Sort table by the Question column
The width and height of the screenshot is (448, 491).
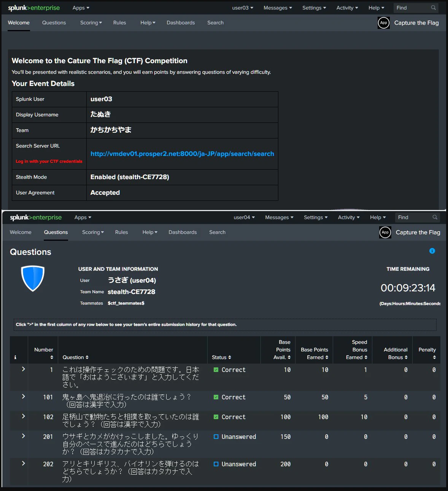(x=76, y=357)
